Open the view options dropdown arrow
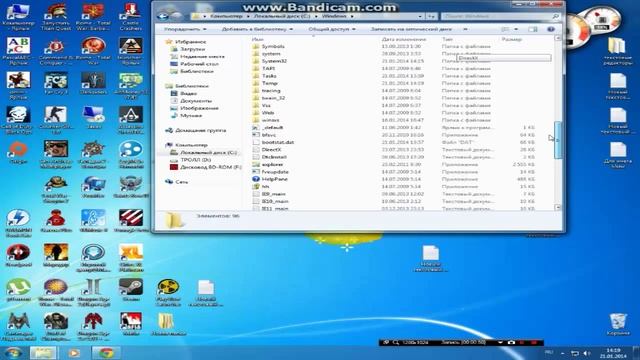 point(516,29)
